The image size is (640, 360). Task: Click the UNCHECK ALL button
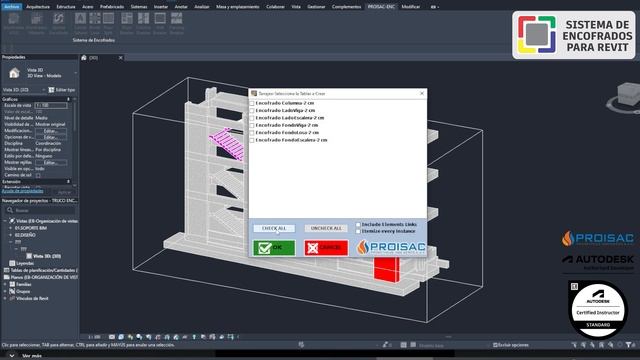click(x=326, y=228)
